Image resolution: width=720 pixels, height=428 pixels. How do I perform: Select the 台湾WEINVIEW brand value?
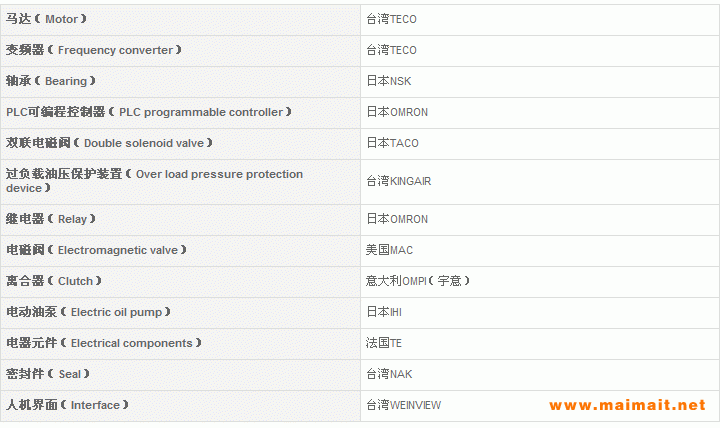(x=403, y=405)
